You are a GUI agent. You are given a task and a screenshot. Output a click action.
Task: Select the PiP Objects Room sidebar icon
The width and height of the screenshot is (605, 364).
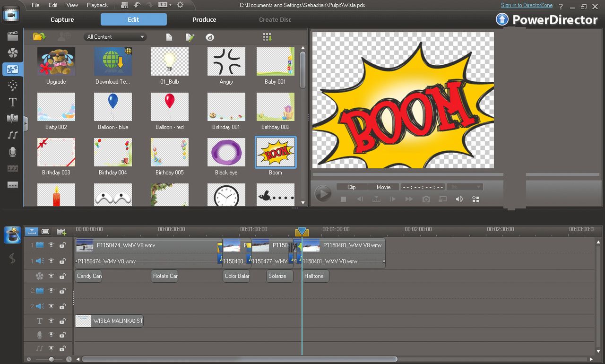click(12, 69)
